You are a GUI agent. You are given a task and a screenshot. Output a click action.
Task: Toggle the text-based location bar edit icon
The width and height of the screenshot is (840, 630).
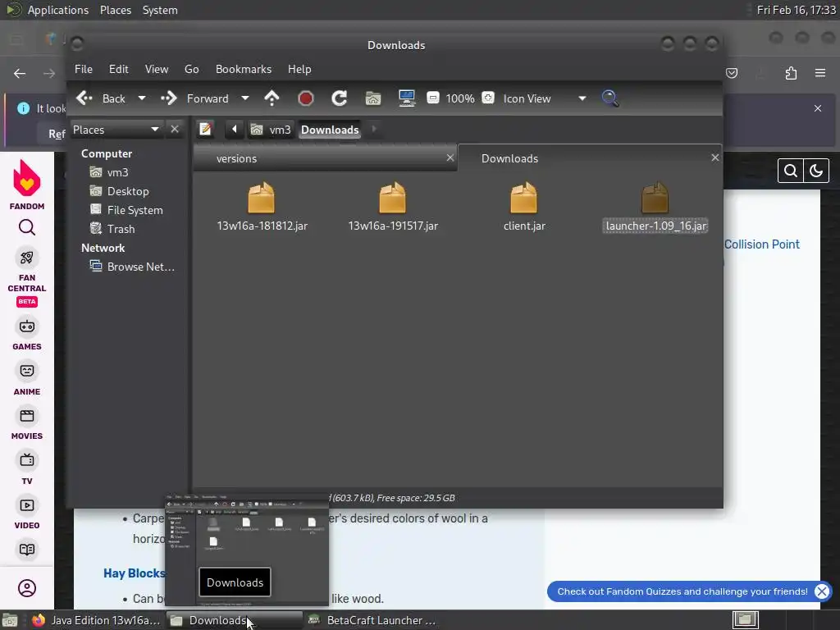click(206, 129)
